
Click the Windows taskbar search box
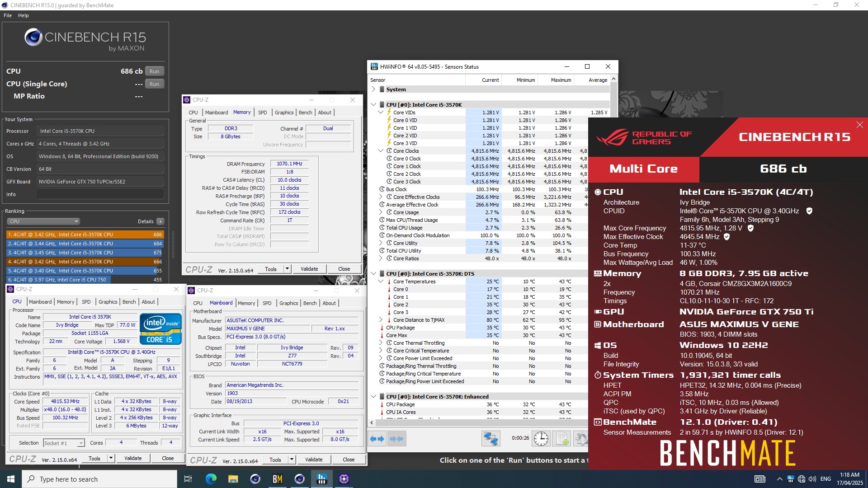99,479
